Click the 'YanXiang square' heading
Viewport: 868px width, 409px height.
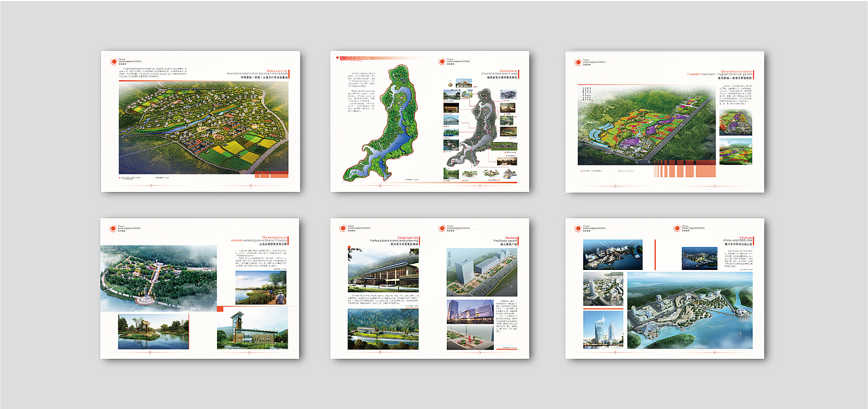click(505, 240)
